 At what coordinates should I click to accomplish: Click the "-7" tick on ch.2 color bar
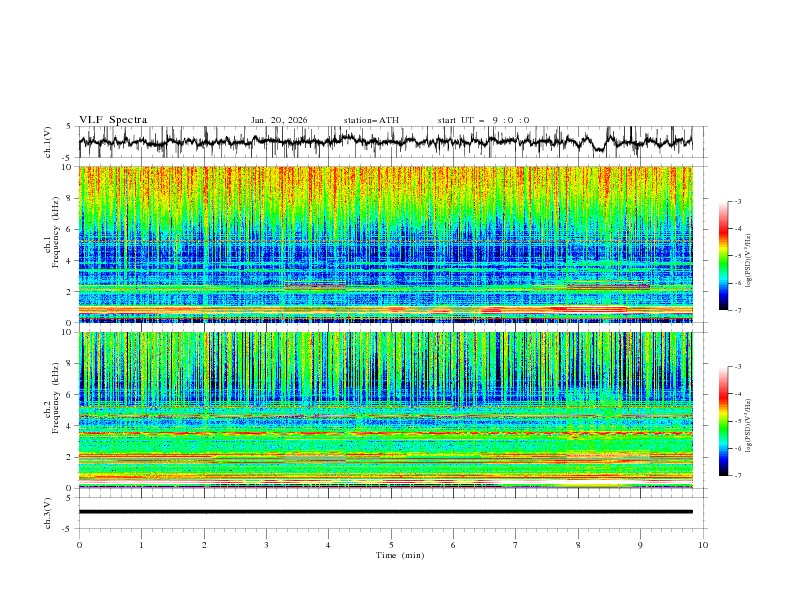(738, 476)
